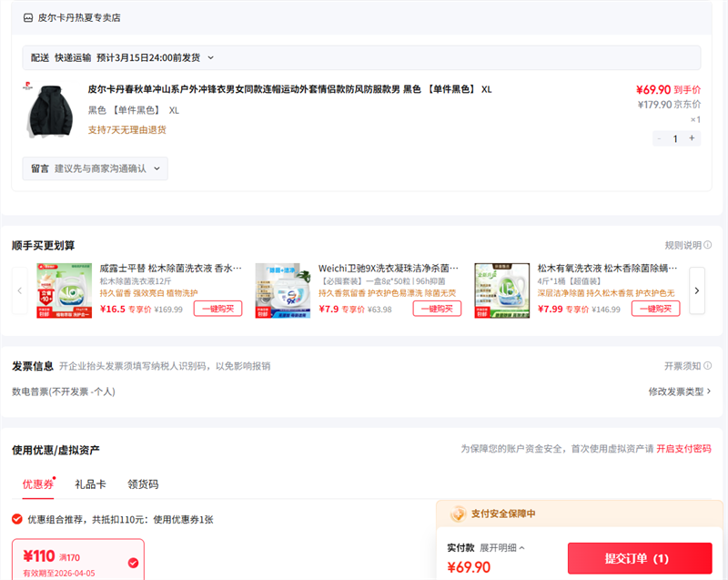Switch to the 礼品卡 tab
728x580 pixels.
90,484
